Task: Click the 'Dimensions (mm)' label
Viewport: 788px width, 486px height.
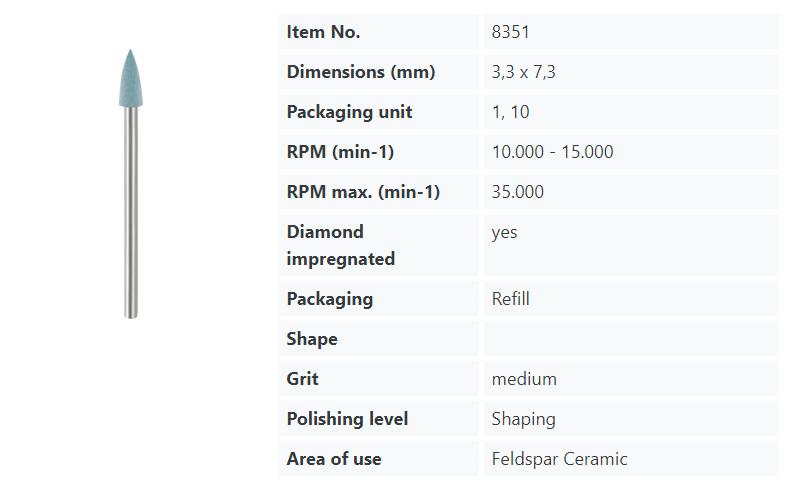Action: click(x=360, y=72)
